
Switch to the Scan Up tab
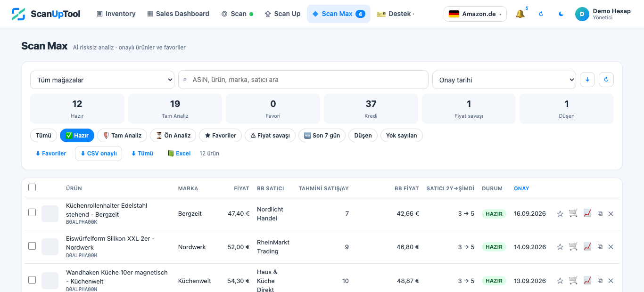tap(282, 14)
